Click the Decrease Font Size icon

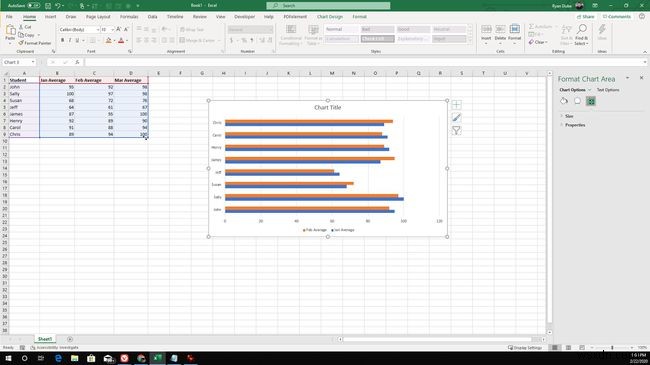(x=126, y=29)
